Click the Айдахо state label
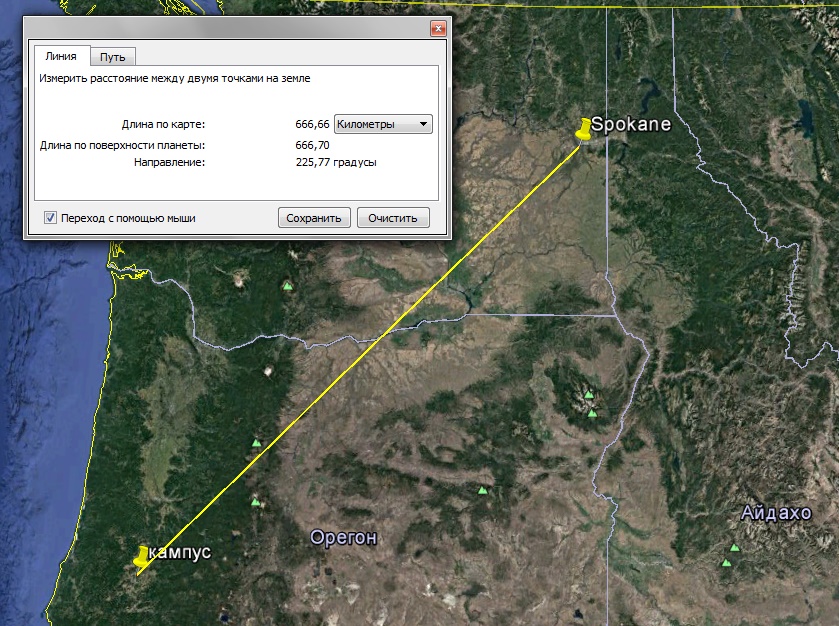Screen dimensions: 839x626 click(776, 513)
